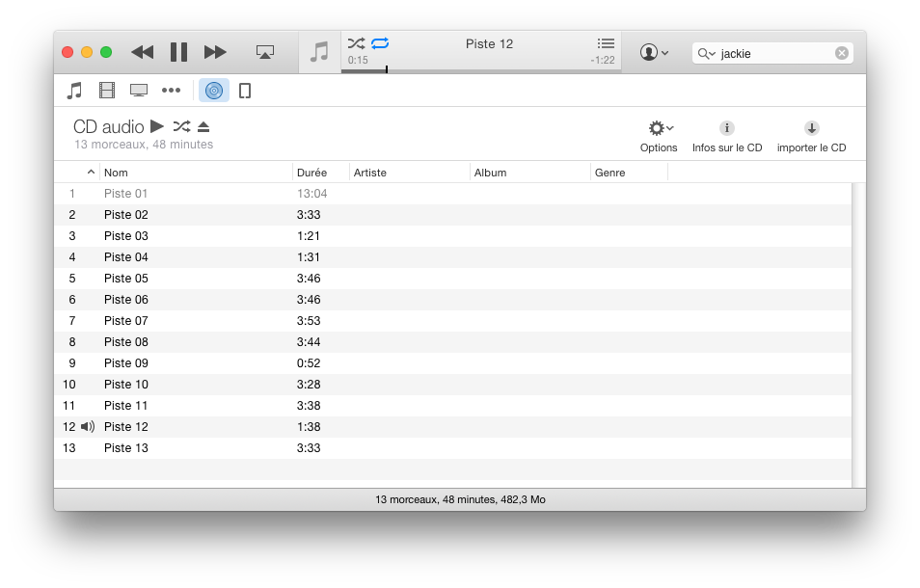
Task: Click importer le CD button
Action: coord(811,137)
